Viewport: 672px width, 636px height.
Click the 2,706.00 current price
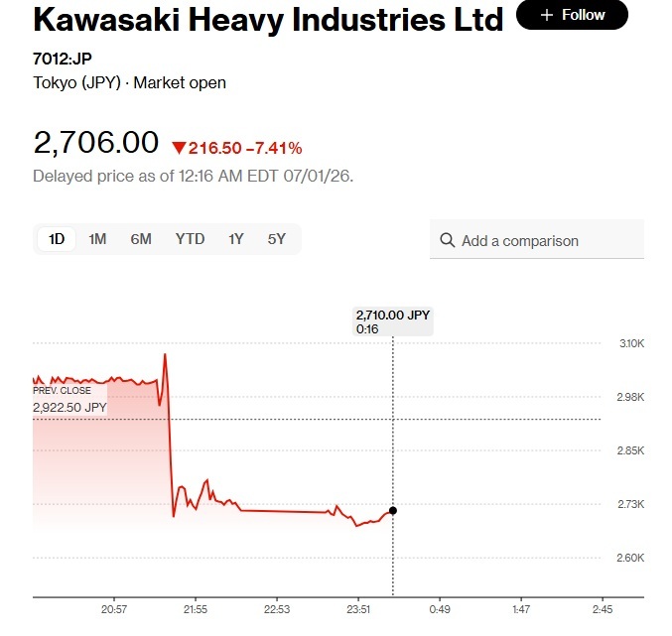[96, 142]
